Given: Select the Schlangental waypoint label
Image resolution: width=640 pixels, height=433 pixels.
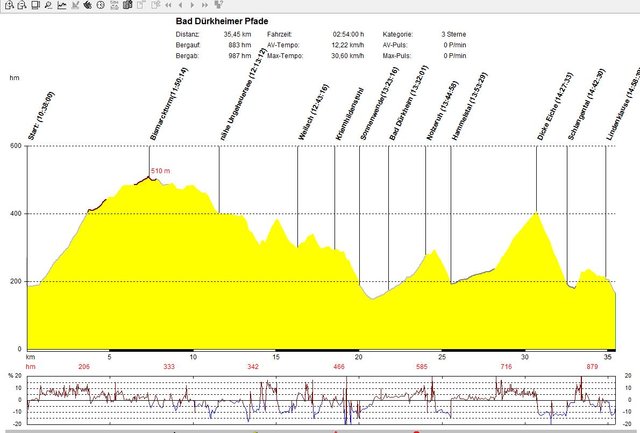Looking at the screenshot, I should pos(587,104).
